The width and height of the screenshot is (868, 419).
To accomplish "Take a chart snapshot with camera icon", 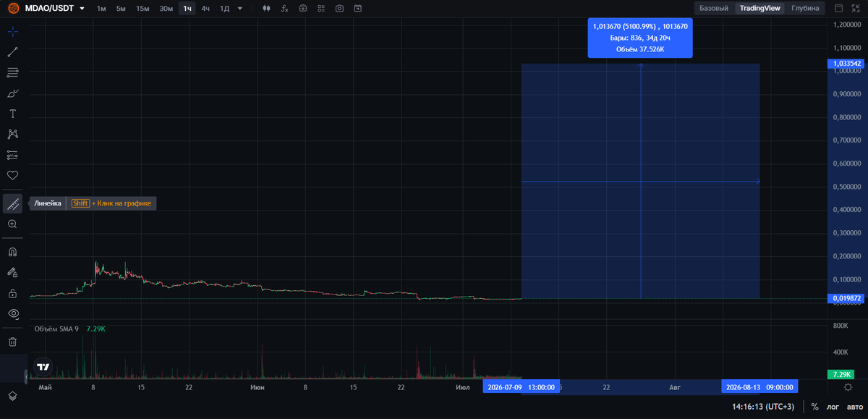I will tap(339, 9).
